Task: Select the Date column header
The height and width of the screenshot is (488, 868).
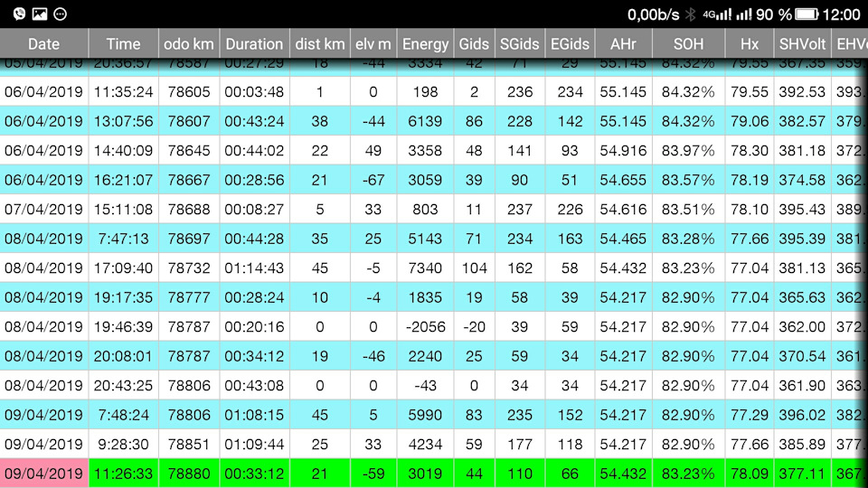Action: 43,43
